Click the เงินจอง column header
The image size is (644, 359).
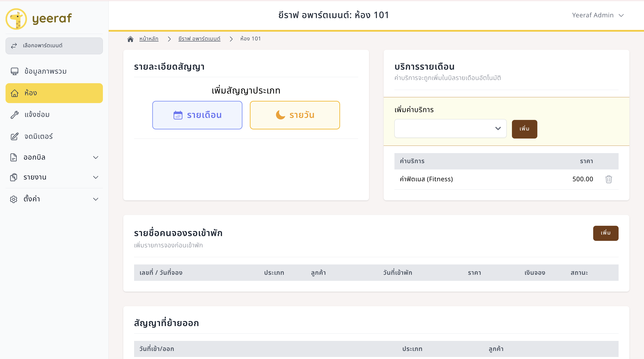pyautogui.click(x=535, y=273)
